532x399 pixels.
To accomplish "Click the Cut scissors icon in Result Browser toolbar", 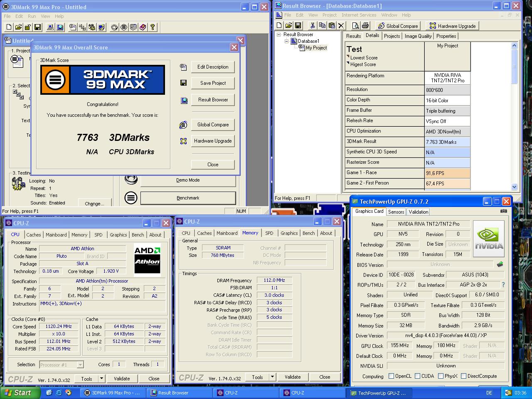I will (313, 26).
